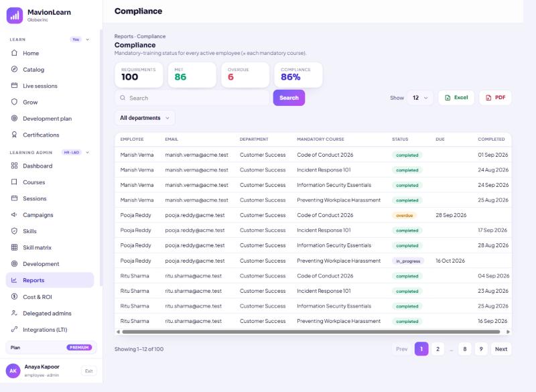Viewport: 536px width, 392px height.
Task: Export the report to Excel
Action: [456, 98]
